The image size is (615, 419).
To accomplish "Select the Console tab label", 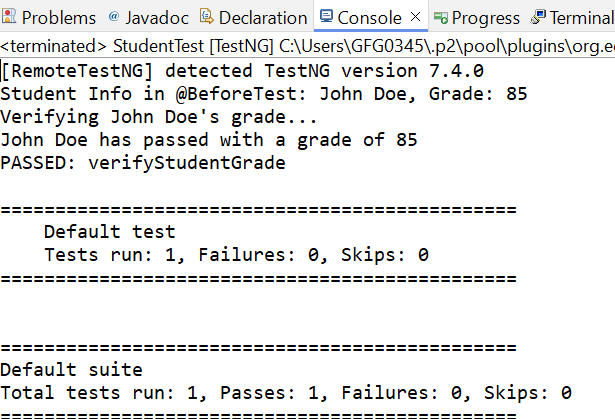I will click(x=369, y=17).
